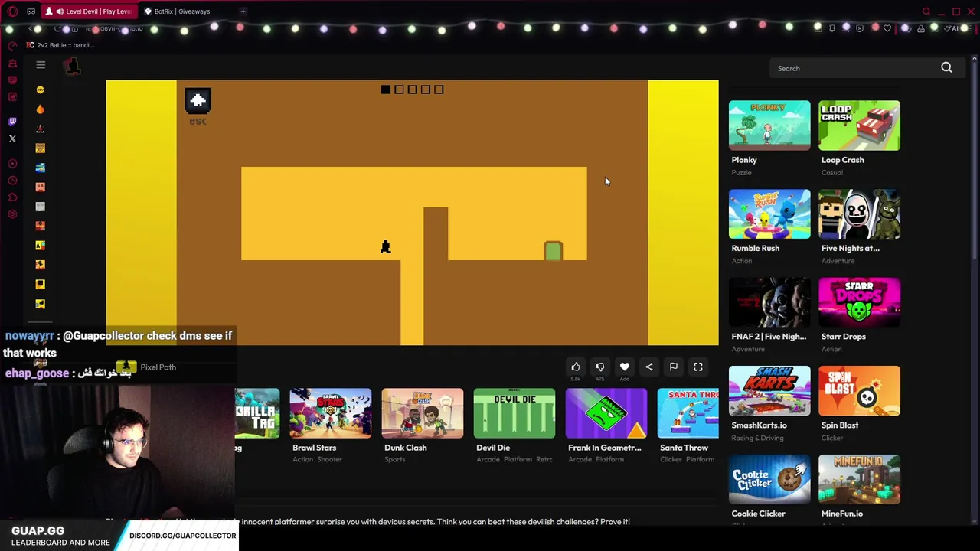This screenshot has width=980, height=551.
Task: Click the ad blocker shield icon in toolbar
Action: (x=860, y=28)
